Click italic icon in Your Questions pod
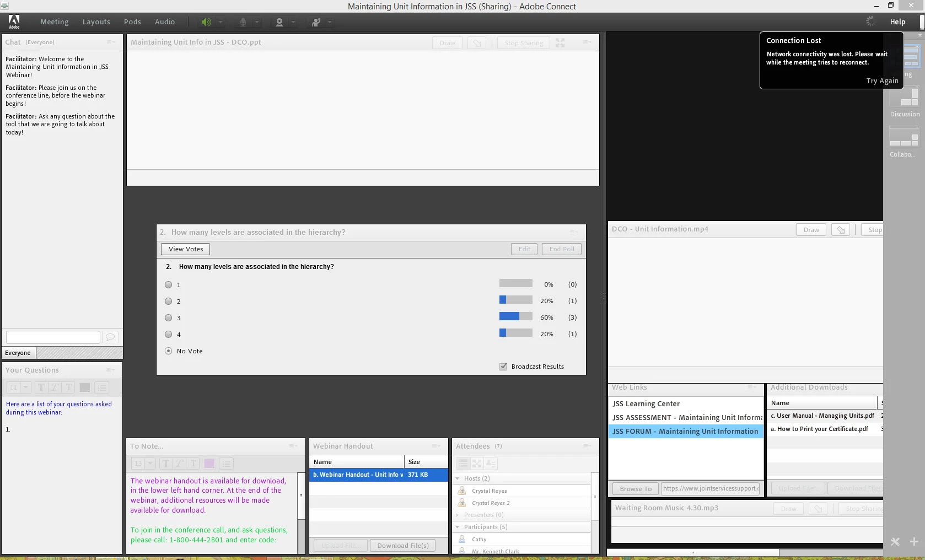Viewport: 925px width, 560px height. click(x=55, y=387)
